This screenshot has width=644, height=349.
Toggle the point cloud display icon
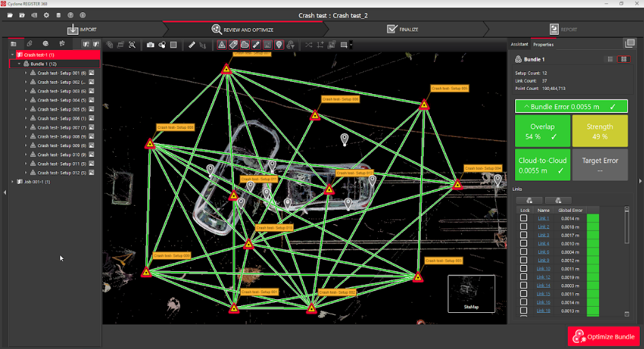(x=245, y=45)
